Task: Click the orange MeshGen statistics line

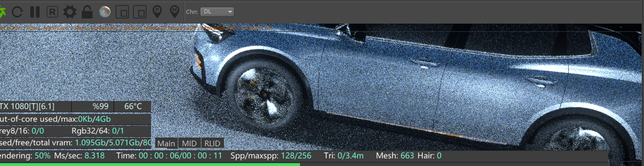Action: 136,28
